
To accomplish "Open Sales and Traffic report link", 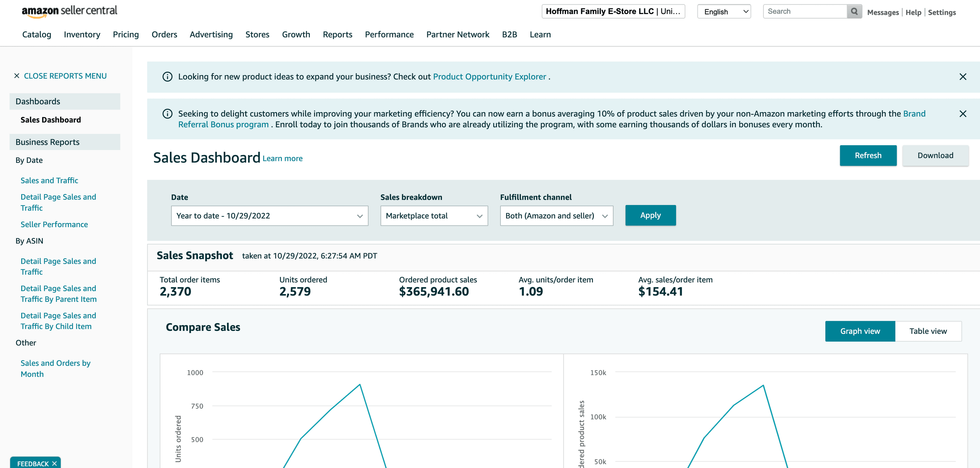I will coord(49,180).
